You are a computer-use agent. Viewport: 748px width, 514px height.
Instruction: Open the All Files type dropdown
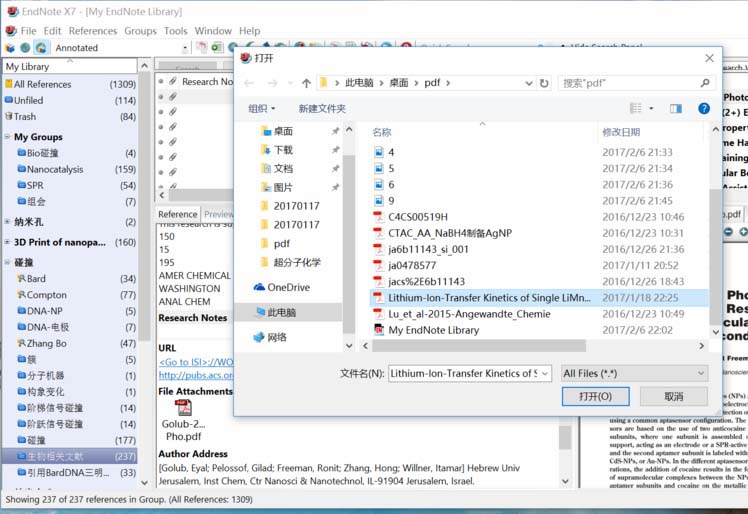pyautogui.click(x=635, y=373)
